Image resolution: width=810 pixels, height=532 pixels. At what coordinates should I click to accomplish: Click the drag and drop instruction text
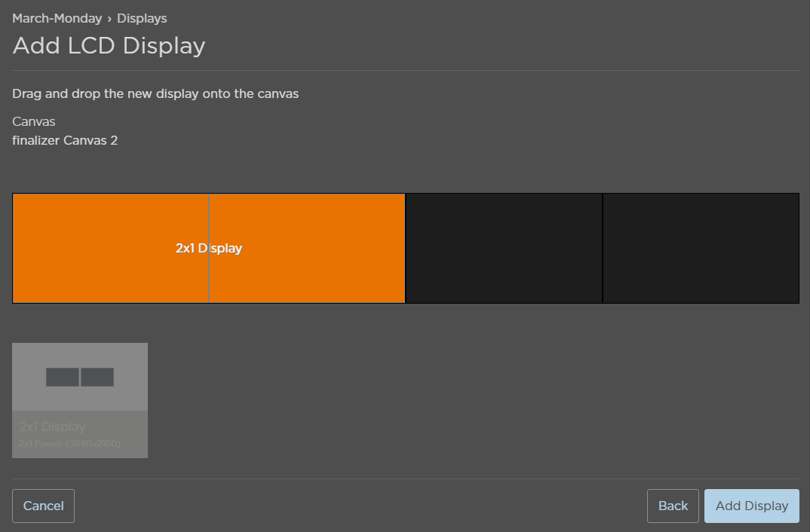coord(155,94)
